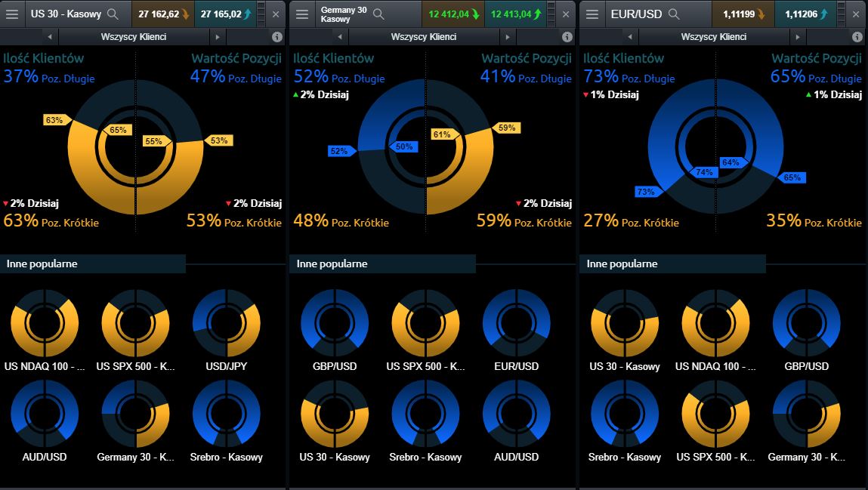Select GBP/USD donut in Germany 30 panel

(335, 322)
